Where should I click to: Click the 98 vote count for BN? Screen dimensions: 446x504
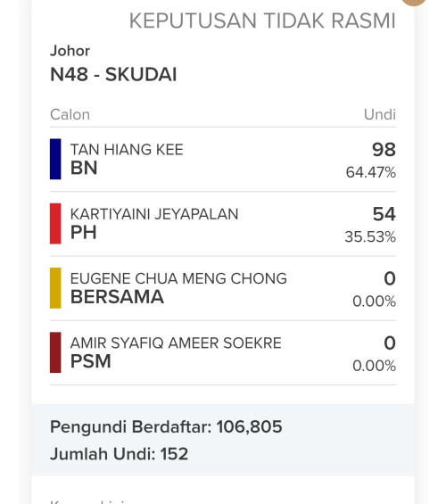coord(384,150)
